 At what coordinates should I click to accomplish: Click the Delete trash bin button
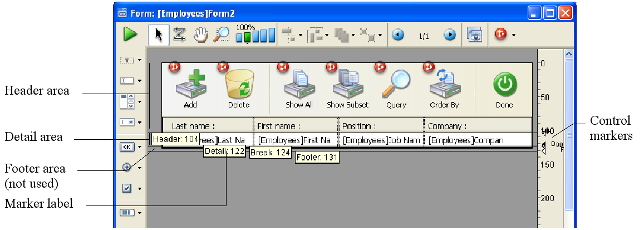(x=239, y=89)
